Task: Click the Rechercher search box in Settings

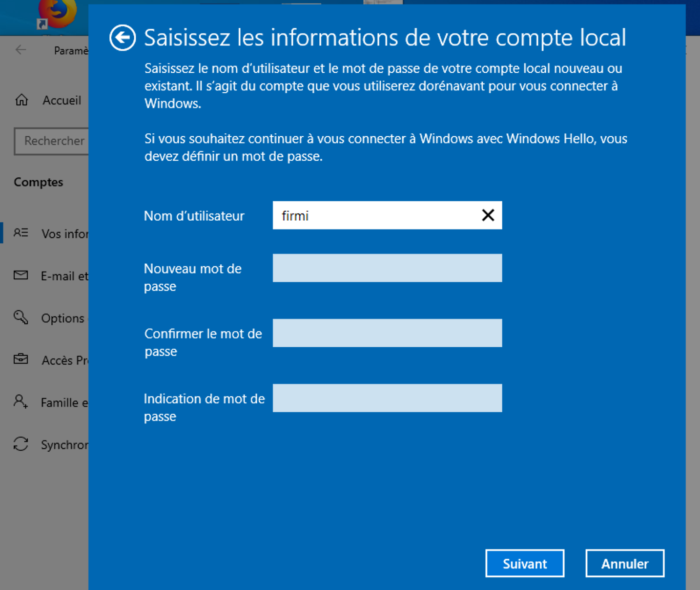Action: tap(52, 141)
